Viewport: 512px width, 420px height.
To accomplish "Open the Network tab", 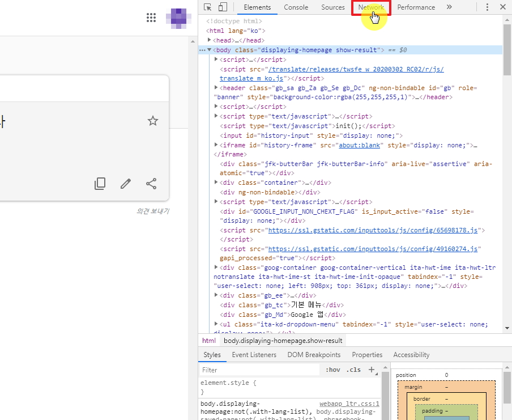I will click(371, 7).
